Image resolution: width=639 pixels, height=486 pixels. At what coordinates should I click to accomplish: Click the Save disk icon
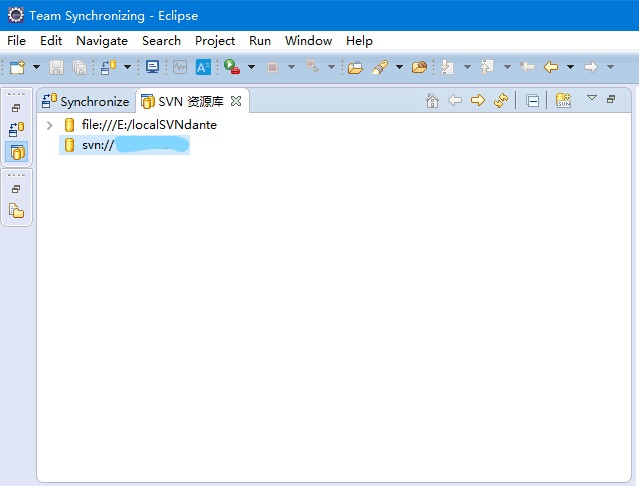57,67
